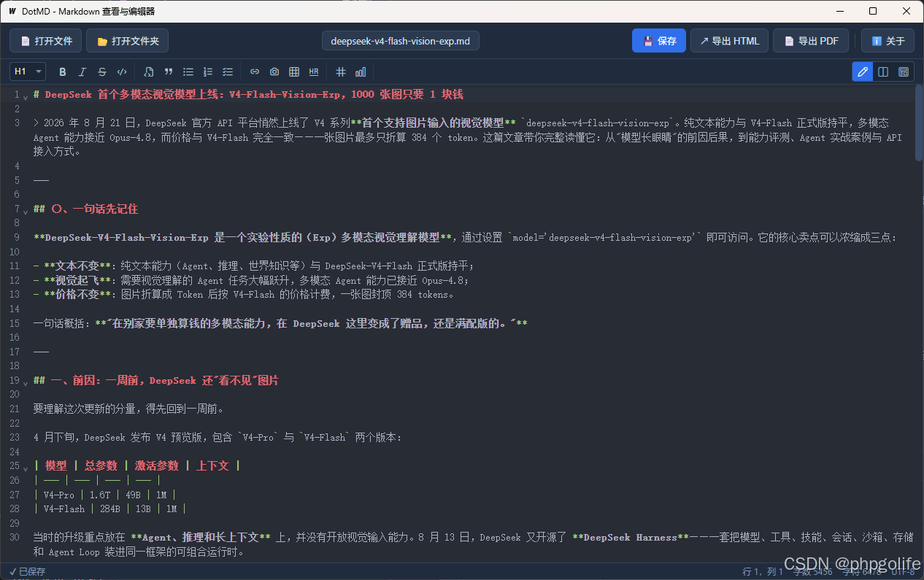Close the DotMD window

point(906,11)
